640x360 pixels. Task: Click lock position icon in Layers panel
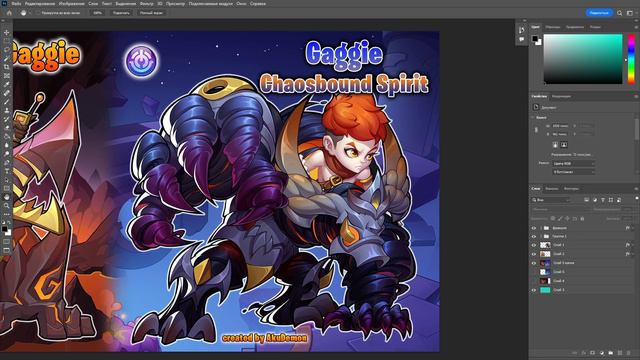click(567, 219)
